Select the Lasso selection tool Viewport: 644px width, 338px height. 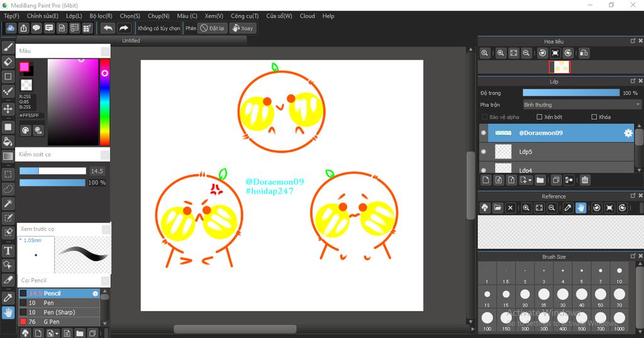(x=8, y=188)
